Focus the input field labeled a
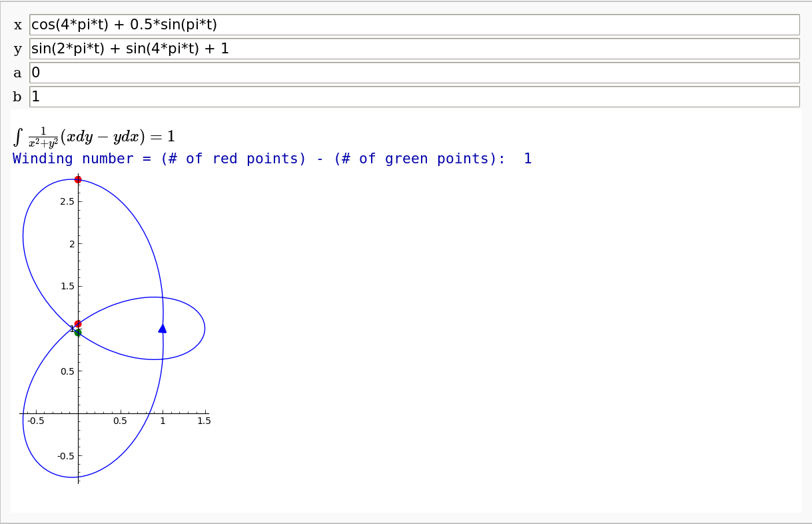 (x=414, y=73)
